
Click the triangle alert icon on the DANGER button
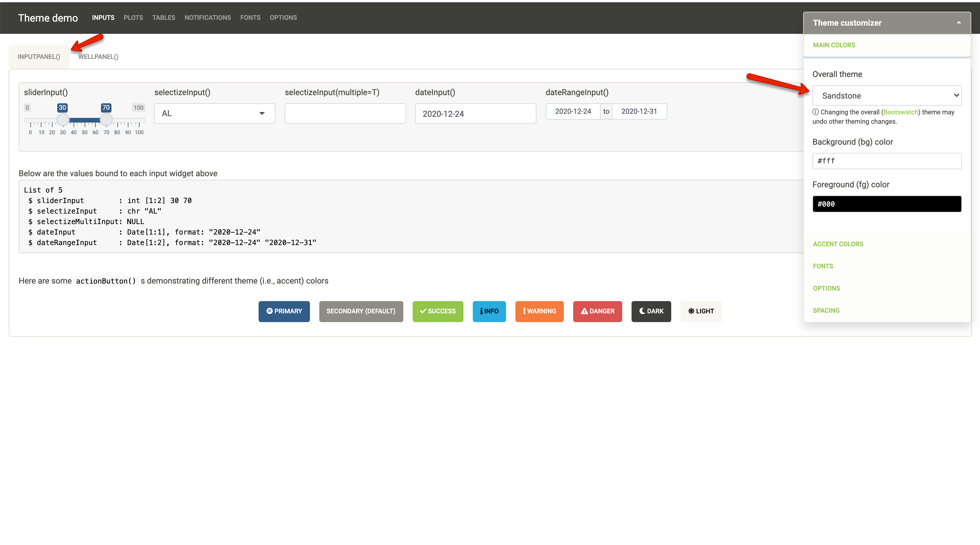(584, 311)
